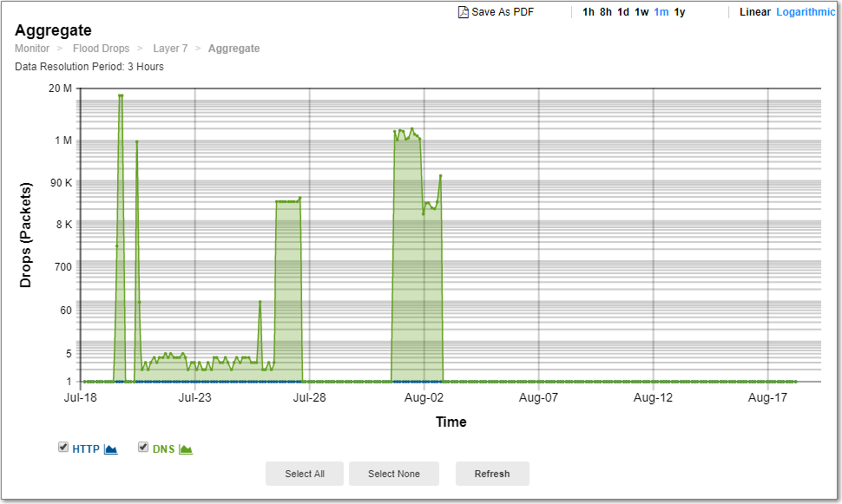Click the Refresh button

coord(492,474)
